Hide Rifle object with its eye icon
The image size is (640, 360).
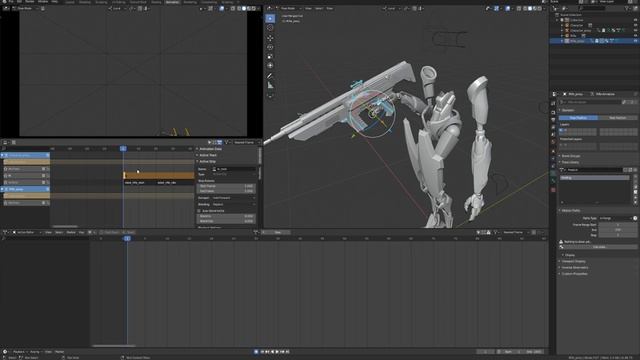636,36
